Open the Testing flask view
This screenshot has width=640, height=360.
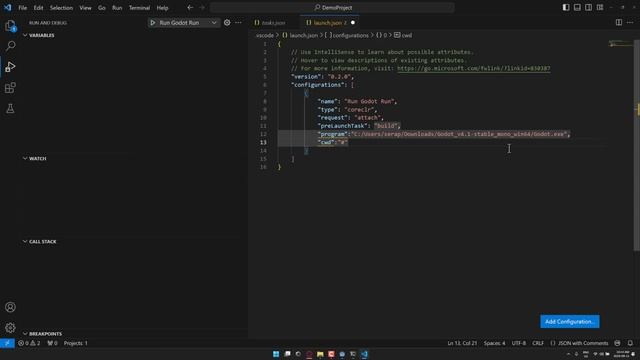point(10,108)
